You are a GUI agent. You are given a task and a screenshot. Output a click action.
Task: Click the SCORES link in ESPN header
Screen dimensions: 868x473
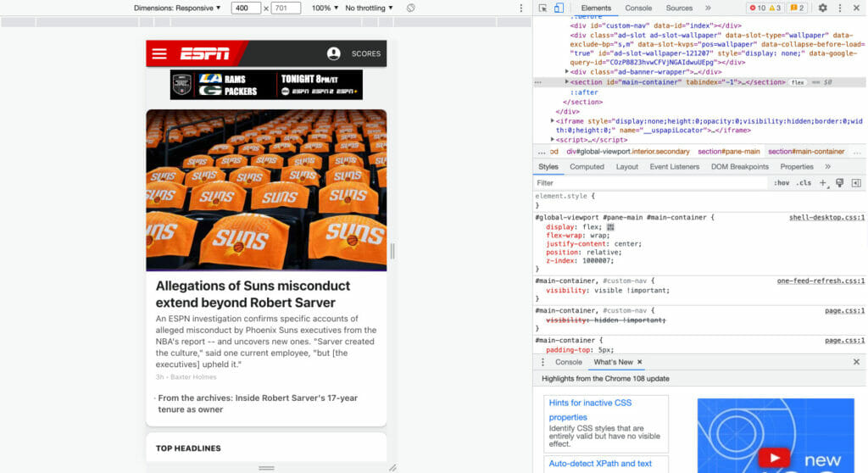pyautogui.click(x=366, y=53)
